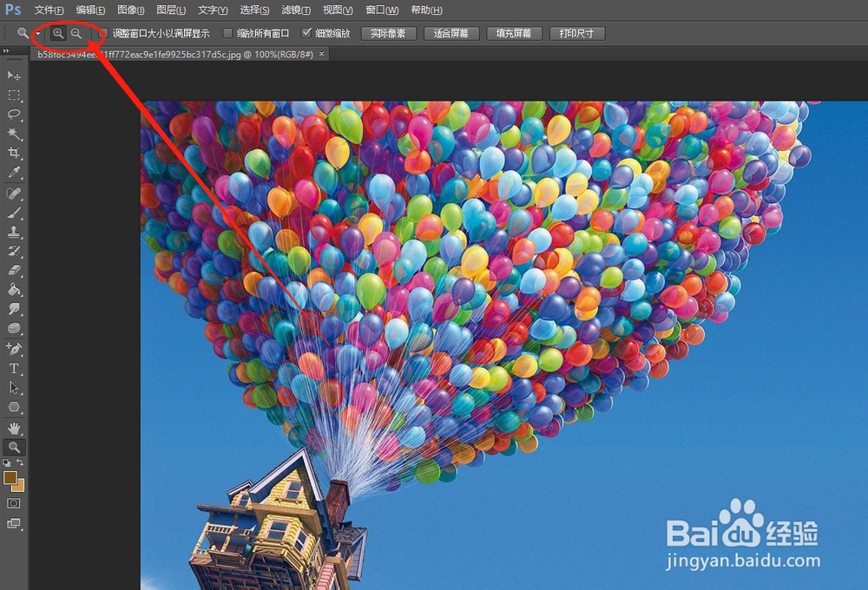Select the Hand tool

[x=14, y=428]
